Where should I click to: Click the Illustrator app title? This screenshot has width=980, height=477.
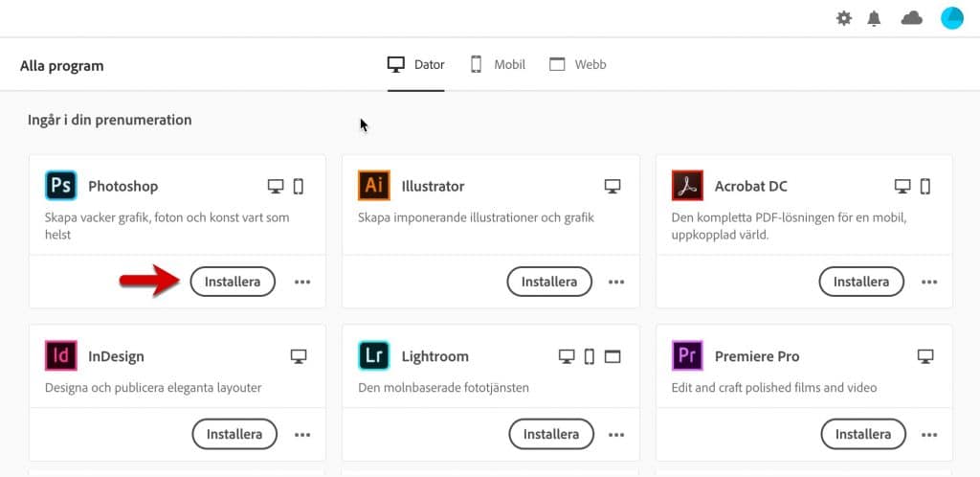pyautogui.click(x=434, y=187)
